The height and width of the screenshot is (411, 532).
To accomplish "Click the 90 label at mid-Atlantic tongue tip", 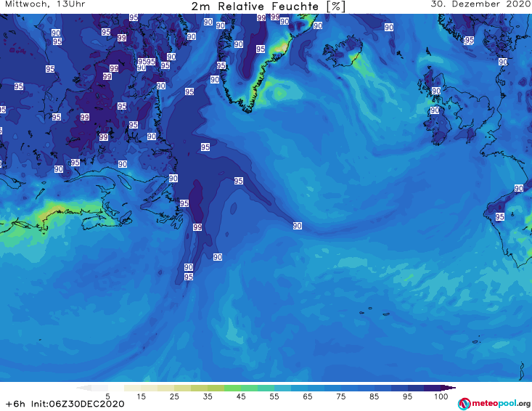I will [x=298, y=226].
